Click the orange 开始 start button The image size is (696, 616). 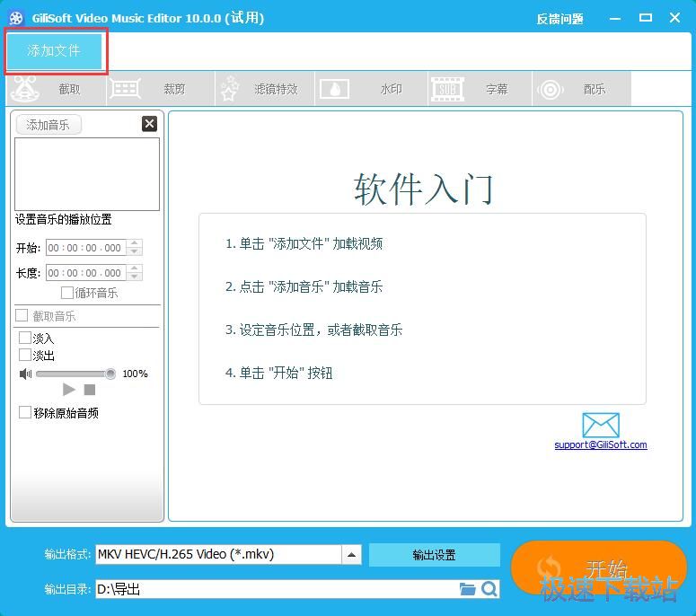pos(599,568)
